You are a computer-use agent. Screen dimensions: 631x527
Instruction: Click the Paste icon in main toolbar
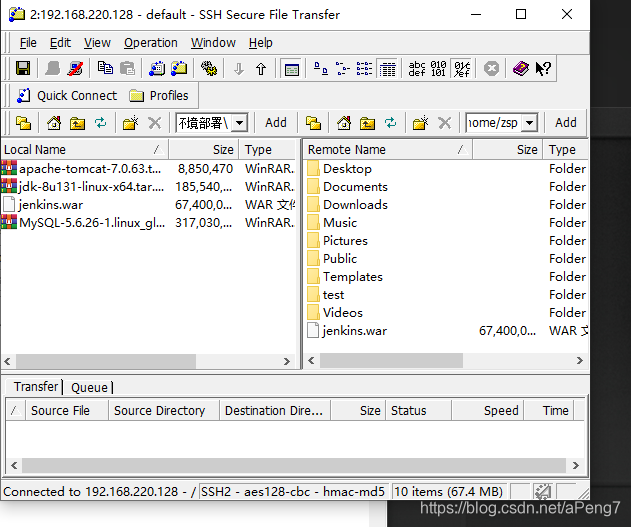pyautogui.click(x=128, y=68)
